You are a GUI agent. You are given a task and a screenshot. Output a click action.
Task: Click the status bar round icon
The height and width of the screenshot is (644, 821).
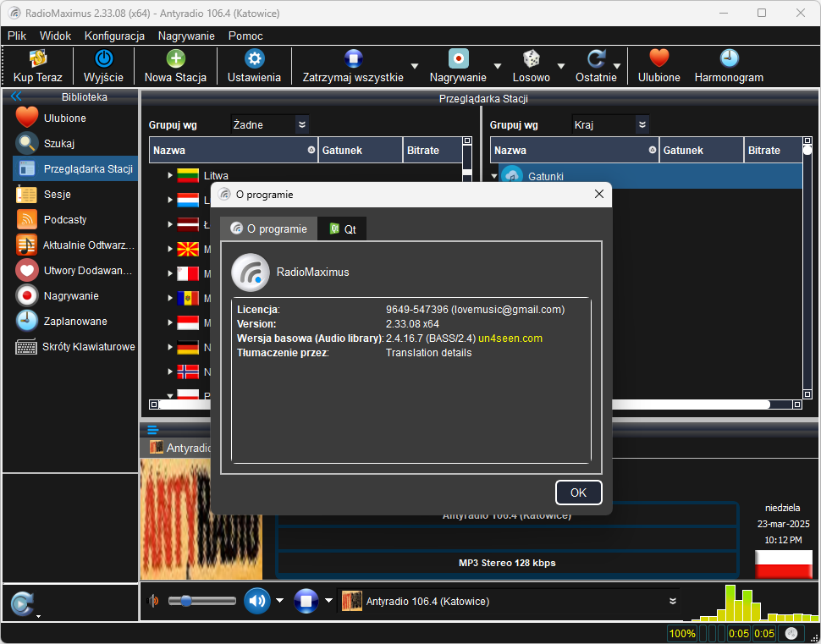click(791, 633)
